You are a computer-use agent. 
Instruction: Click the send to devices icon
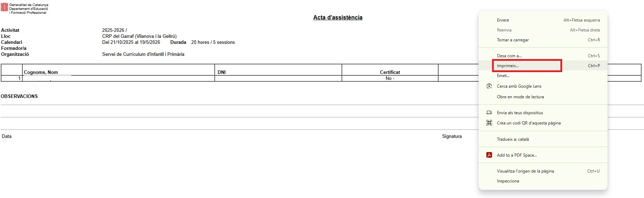coord(489,113)
